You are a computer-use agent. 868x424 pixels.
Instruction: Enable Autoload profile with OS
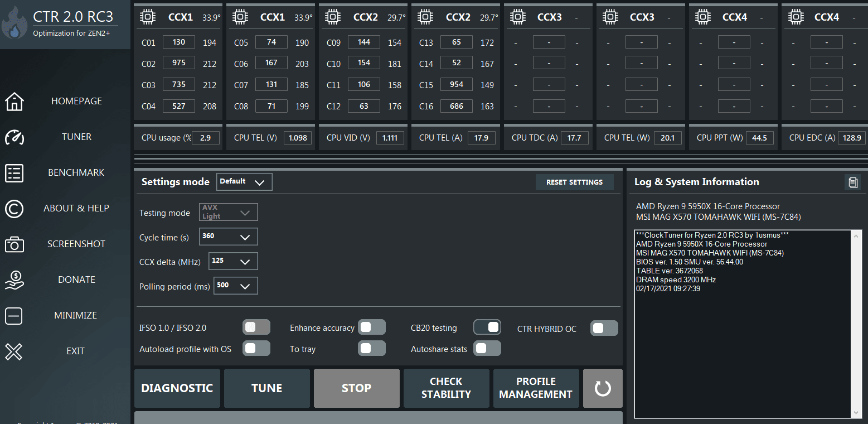pos(256,348)
